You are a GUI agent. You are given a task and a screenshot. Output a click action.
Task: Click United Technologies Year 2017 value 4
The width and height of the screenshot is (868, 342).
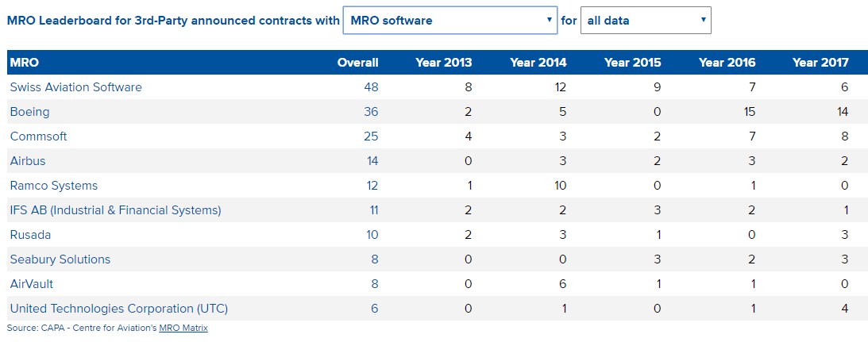coord(845,308)
